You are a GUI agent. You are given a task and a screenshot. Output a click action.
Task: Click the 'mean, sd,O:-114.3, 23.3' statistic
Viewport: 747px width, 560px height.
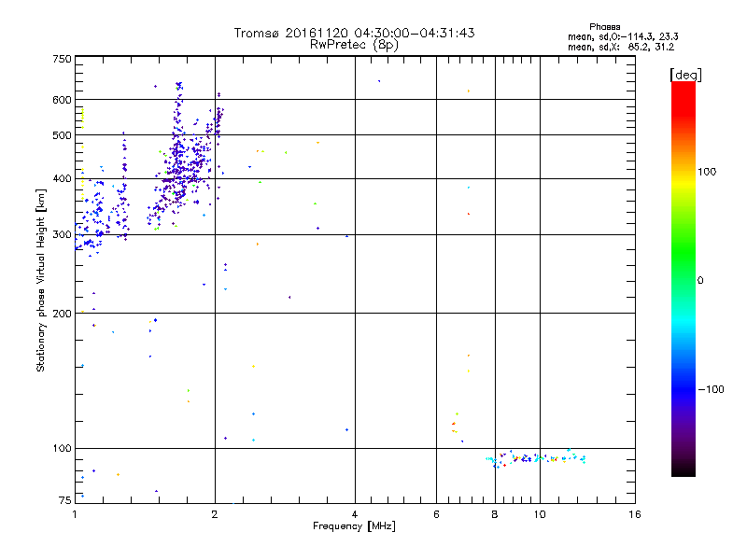tap(623, 36)
